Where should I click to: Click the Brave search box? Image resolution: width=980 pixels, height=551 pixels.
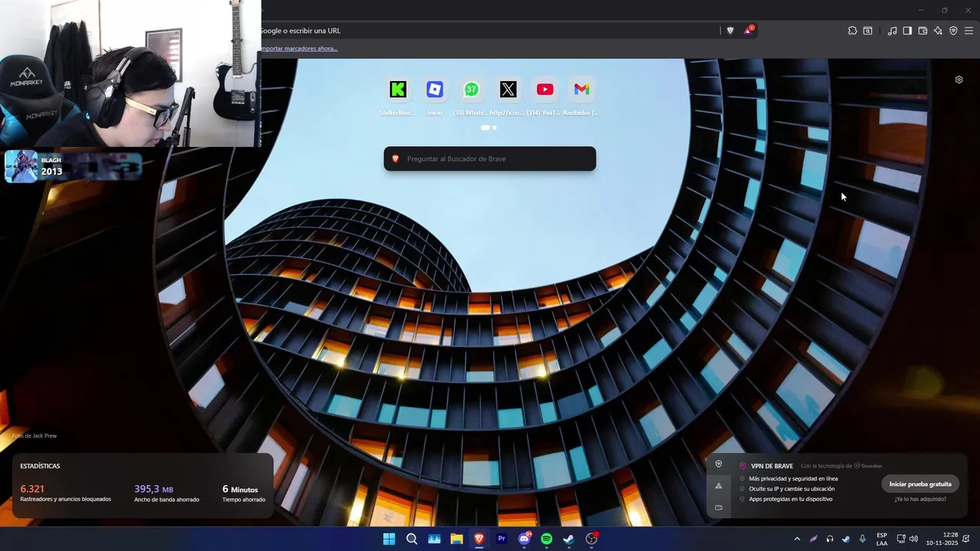tap(490, 158)
